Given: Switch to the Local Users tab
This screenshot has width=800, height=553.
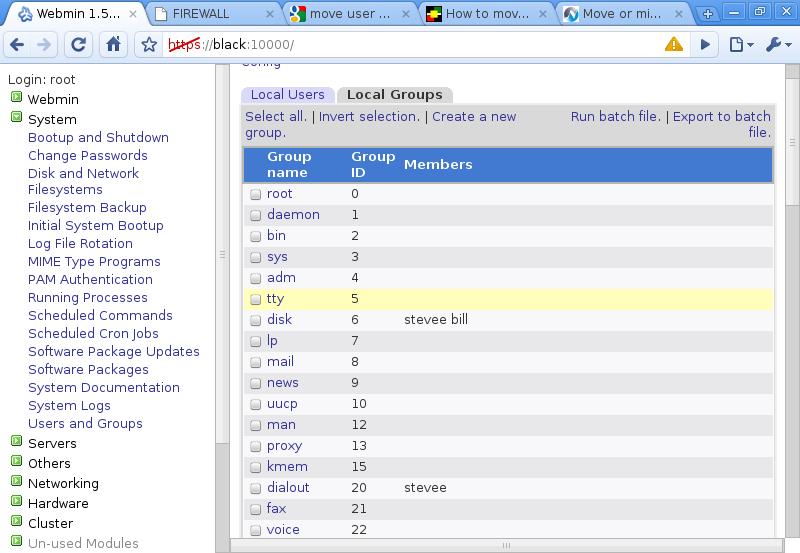Looking at the screenshot, I should pos(287,94).
